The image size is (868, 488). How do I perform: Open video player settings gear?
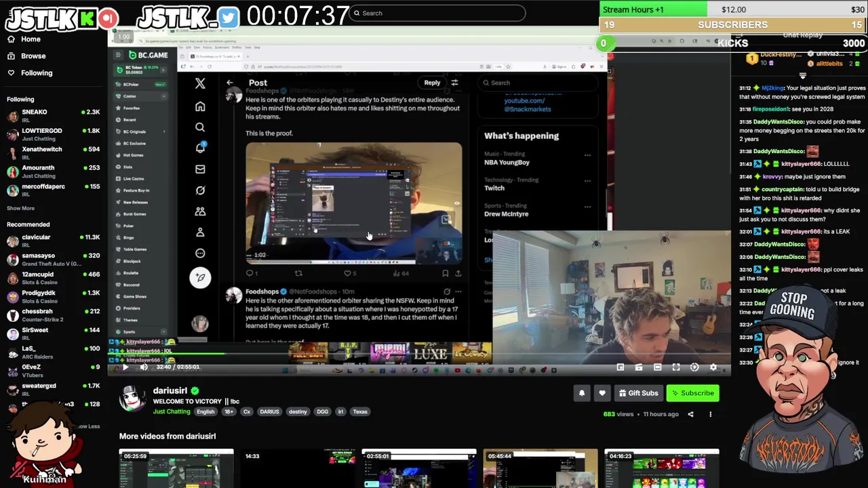pos(713,367)
